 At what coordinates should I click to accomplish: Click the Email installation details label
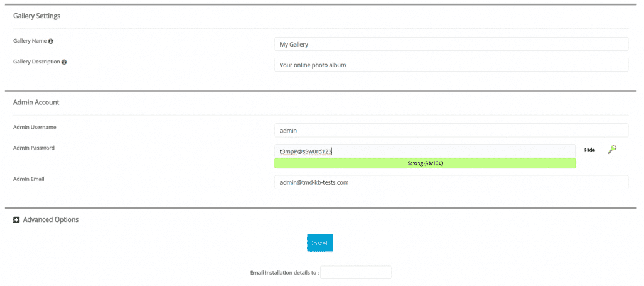(x=284, y=273)
